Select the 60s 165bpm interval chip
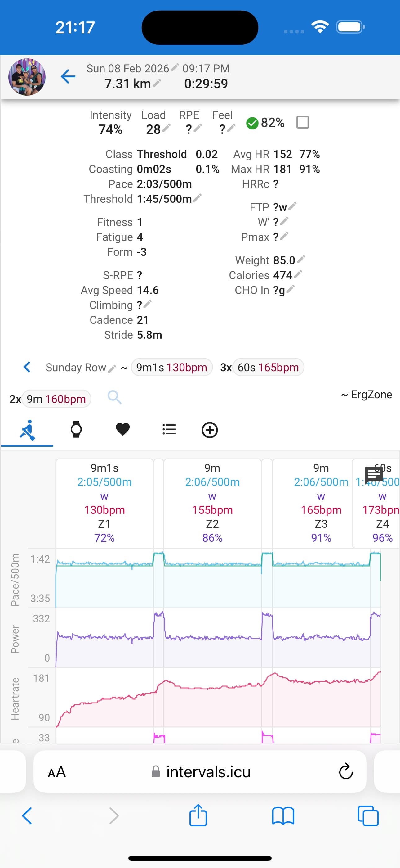Image resolution: width=400 pixels, height=868 pixels. pos(268,367)
